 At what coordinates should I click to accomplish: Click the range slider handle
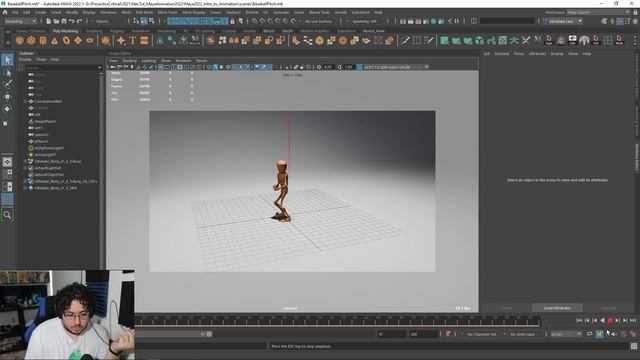click(209, 334)
